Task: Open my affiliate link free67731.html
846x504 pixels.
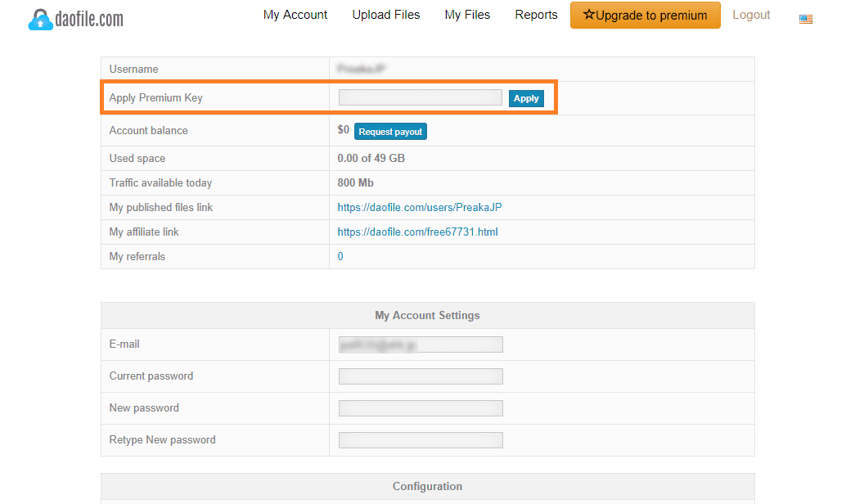Action: pyautogui.click(x=417, y=232)
